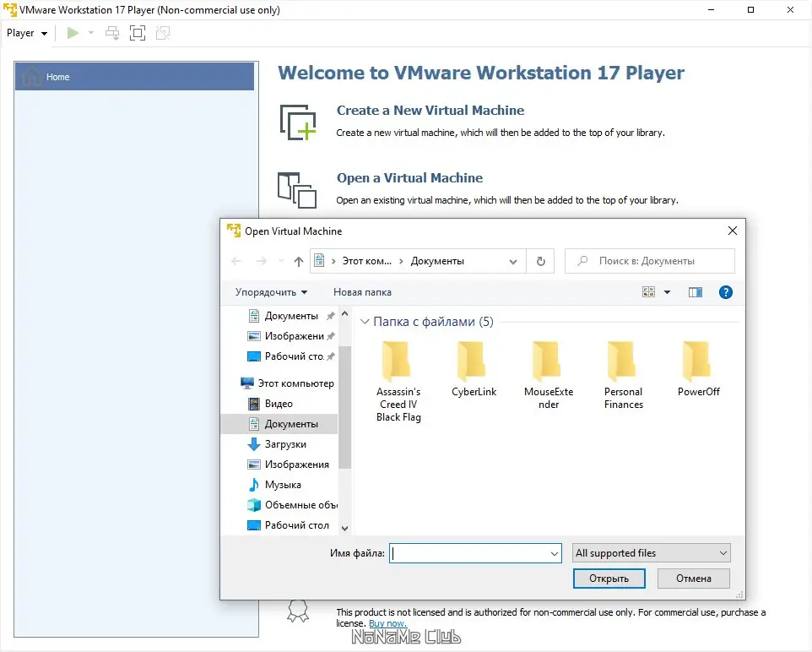Select the PowerOff folder
The height and width of the screenshot is (652, 812).
pyautogui.click(x=698, y=369)
